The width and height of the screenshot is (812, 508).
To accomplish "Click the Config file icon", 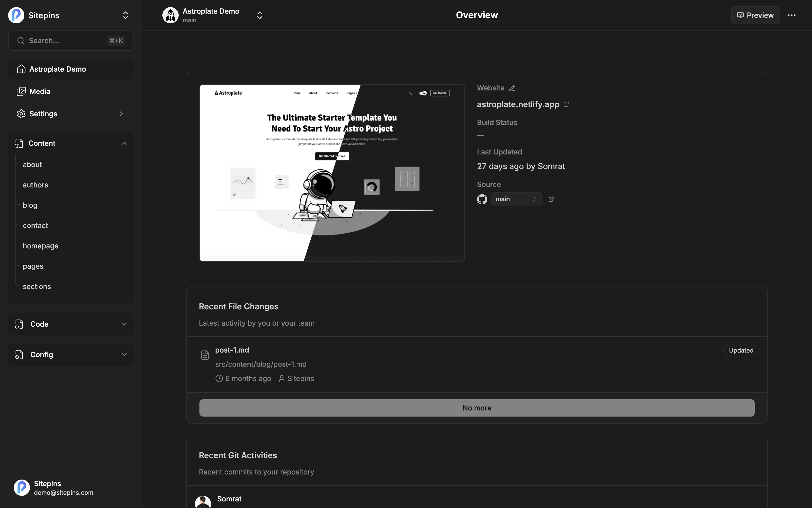I will (x=19, y=355).
